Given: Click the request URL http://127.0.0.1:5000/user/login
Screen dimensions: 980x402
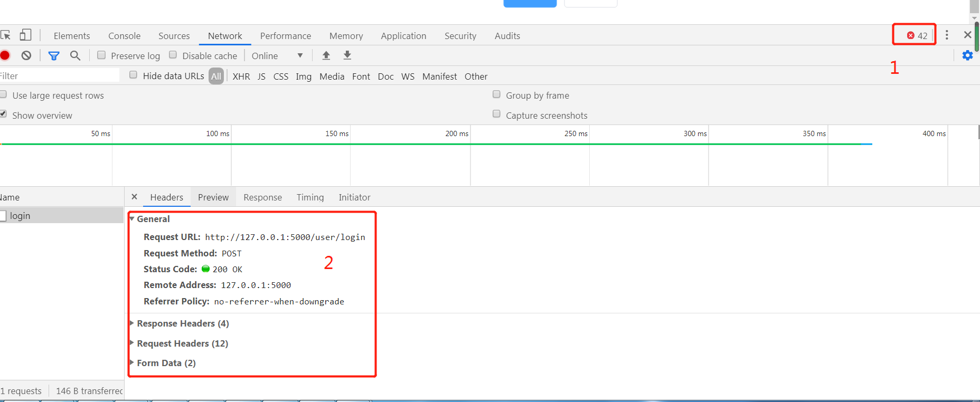Looking at the screenshot, I should click(x=285, y=237).
